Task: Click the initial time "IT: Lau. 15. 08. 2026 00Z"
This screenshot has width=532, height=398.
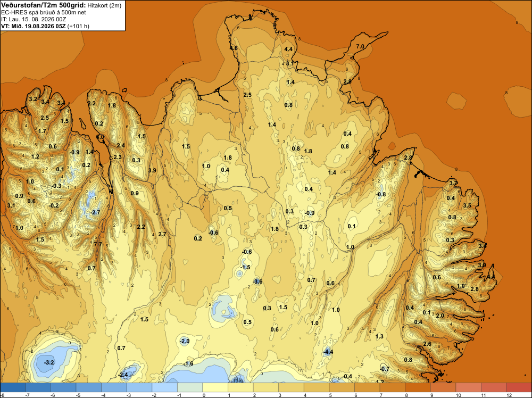Action: (33, 19)
